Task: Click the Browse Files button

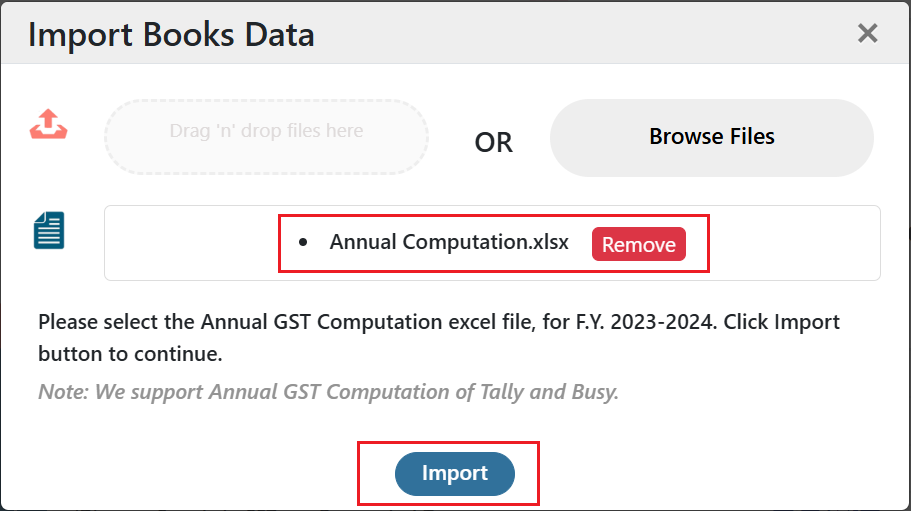Action: coord(712,137)
